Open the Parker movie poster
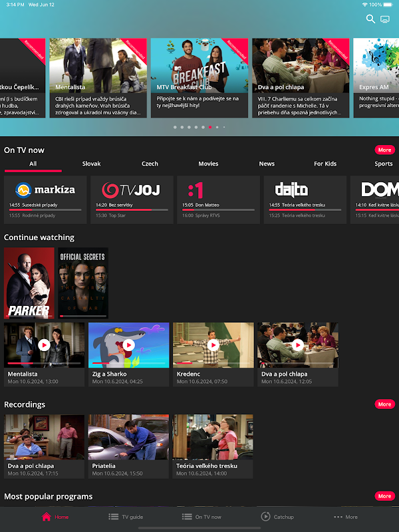Image resolution: width=399 pixels, height=532 pixels. click(29, 283)
